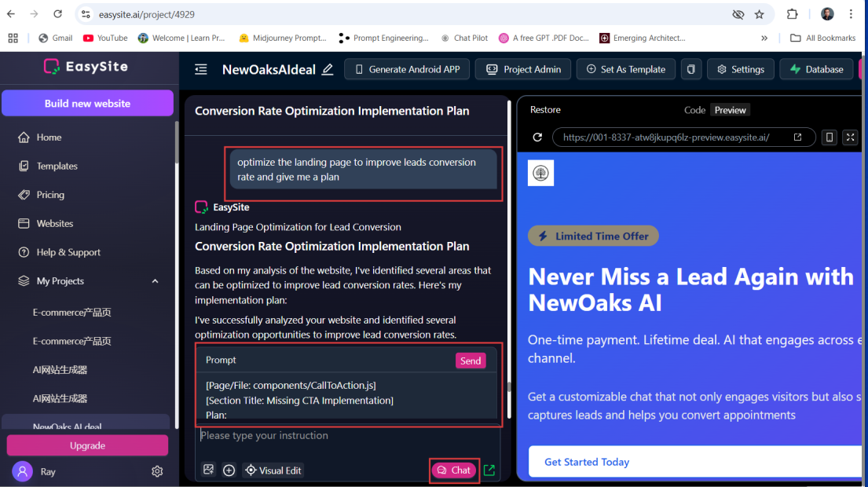This screenshot has width=868, height=487.
Task: Click the plus circle attachment icon
Action: (229, 470)
